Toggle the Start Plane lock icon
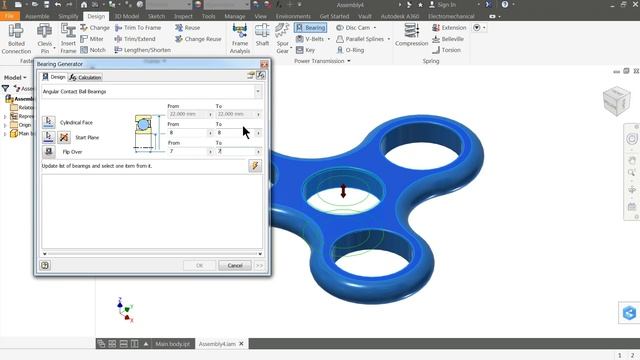The image size is (640, 360). click(x=64, y=137)
